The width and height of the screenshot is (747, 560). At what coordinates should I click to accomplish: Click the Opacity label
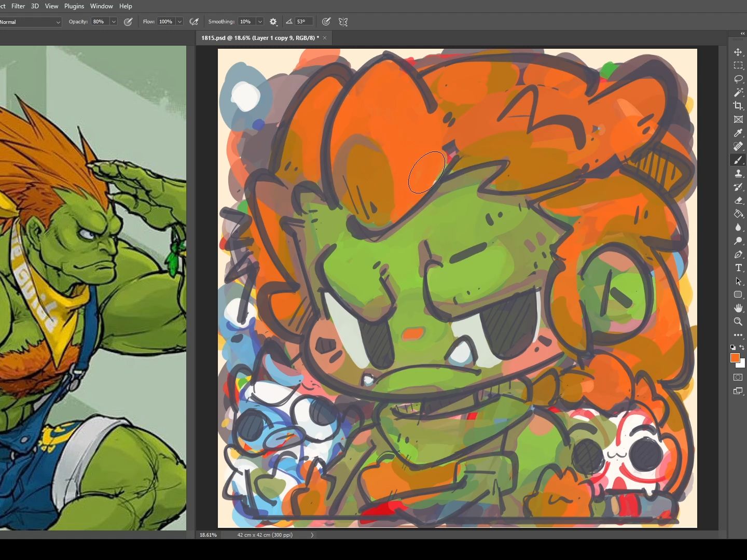click(x=78, y=22)
